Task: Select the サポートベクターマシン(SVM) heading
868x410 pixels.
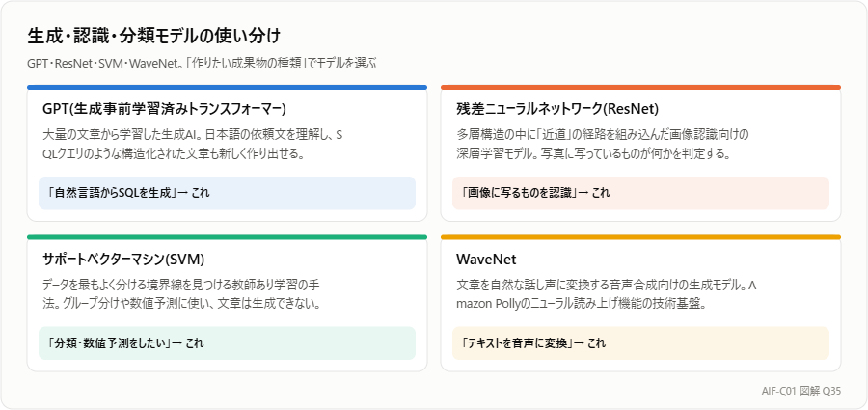Action: (x=123, y=259)
